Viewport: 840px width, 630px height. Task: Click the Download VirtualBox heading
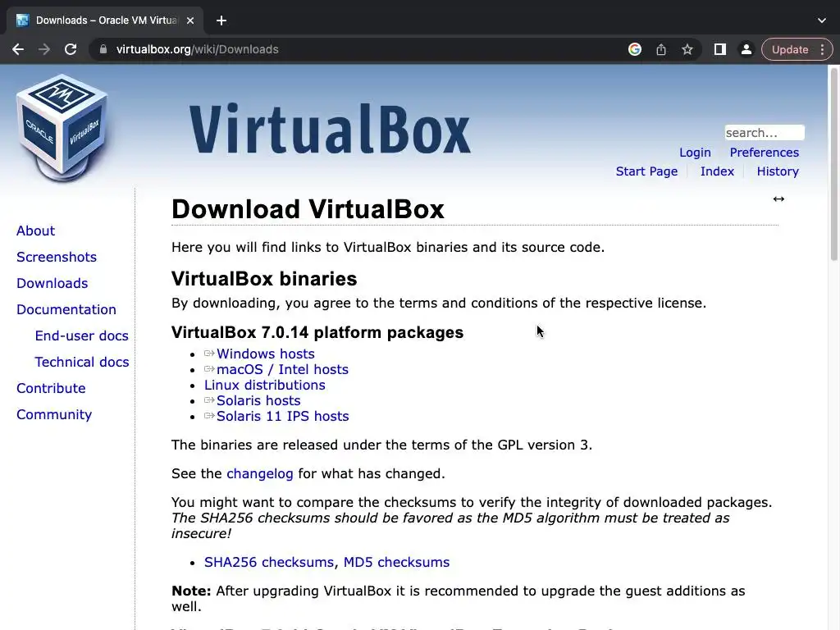point(308,209)
